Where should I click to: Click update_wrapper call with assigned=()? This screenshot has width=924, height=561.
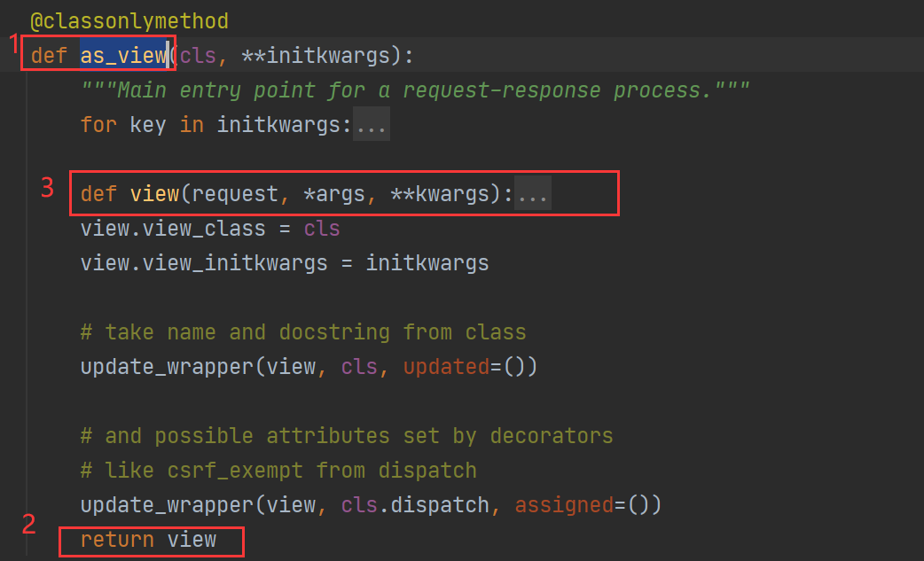pos(371,505)
